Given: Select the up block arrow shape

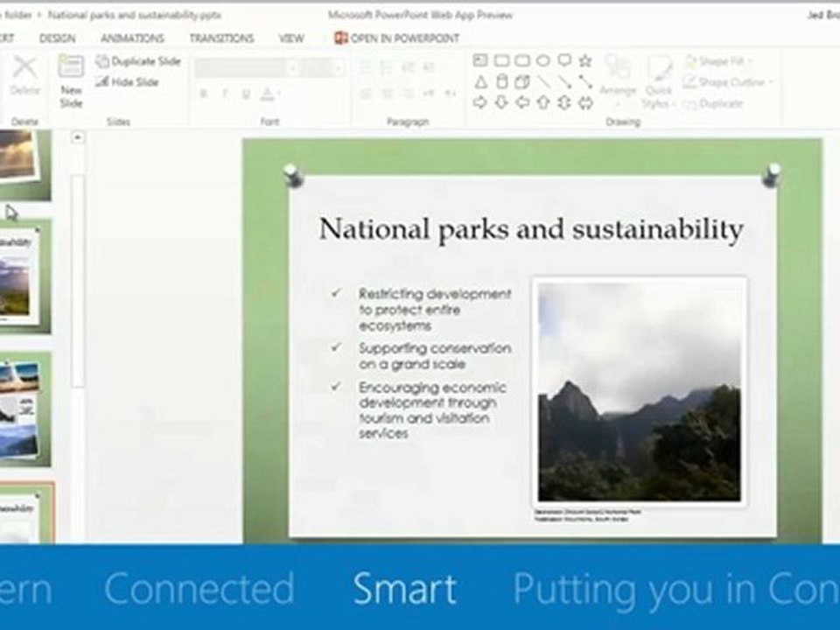Looking at the screenshot, I should pos(543,102).
